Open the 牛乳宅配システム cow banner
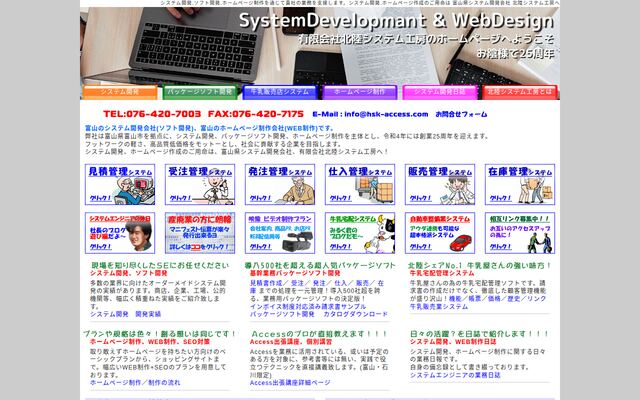 [360, 233]
